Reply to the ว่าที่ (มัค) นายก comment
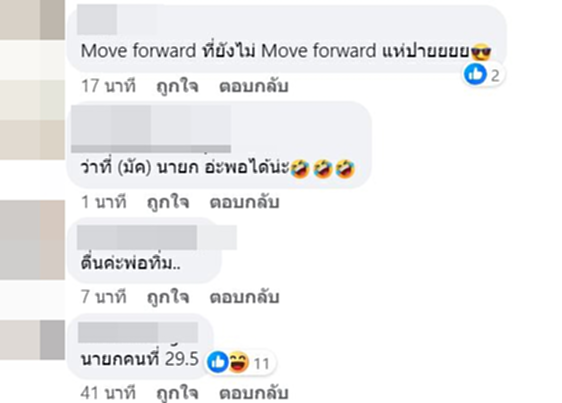Viewport: 562px width, 403px height. tap(244, 202)
